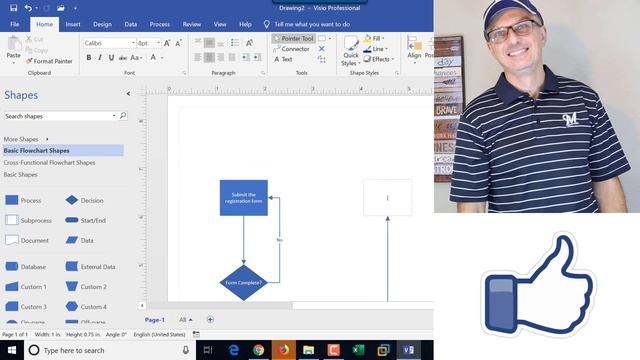Toggle Italic formatting
The width and height of the screenshot is (640, 360).
pos(100,58)
